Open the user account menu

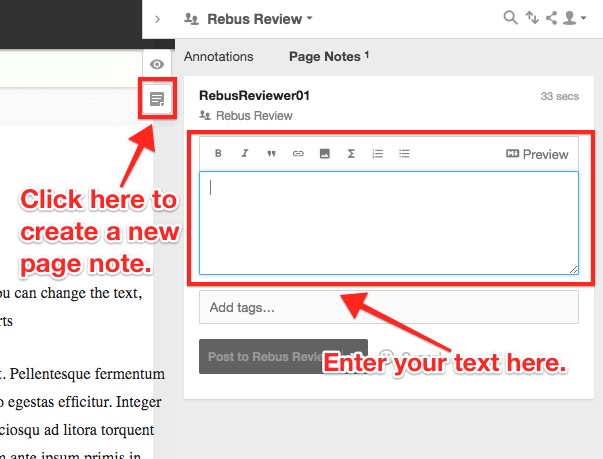point(575,18)
